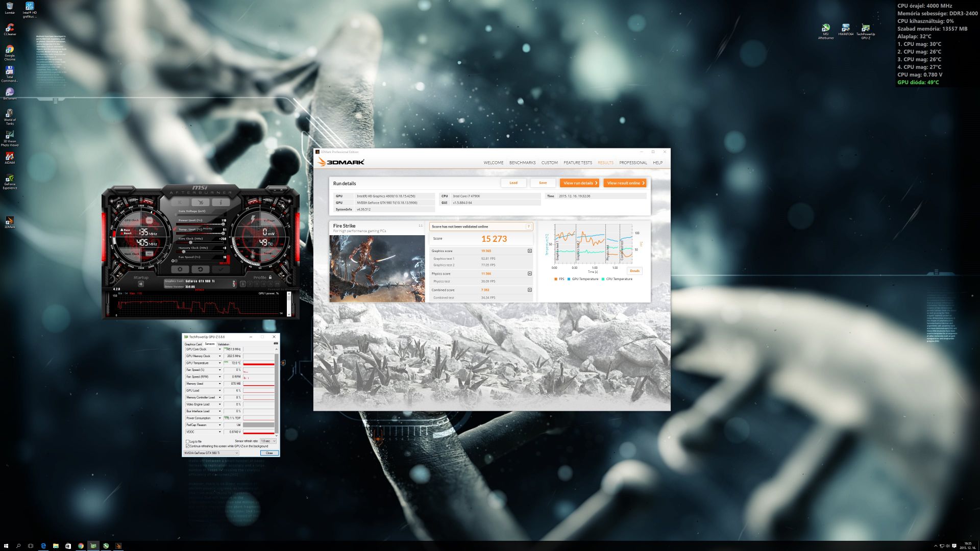Detach the Afterburner monitoring graph

(x=200, y=290)
